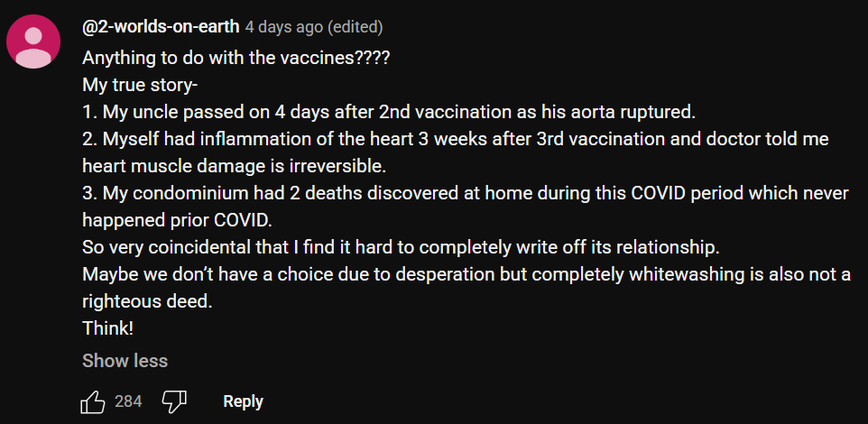Click the "righteous deed." line

[146, 302]
